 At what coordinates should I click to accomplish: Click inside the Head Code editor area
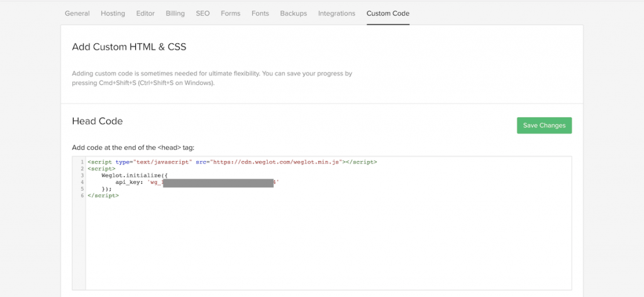click(x=322, y=223)
